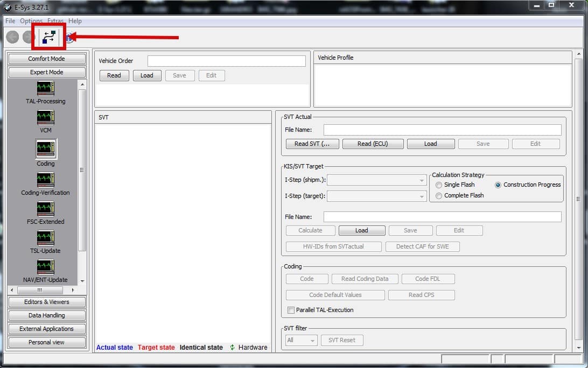Viewport: 588px width, 368px height.
Task: Open the Coding-Verification module icon
Action: coord(45,180)
